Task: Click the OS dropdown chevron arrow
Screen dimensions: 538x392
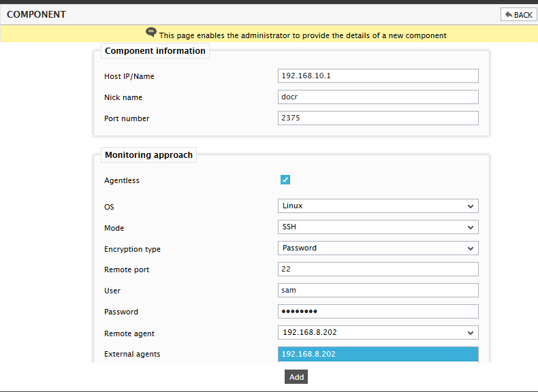Action: click(x=471, y=206)
